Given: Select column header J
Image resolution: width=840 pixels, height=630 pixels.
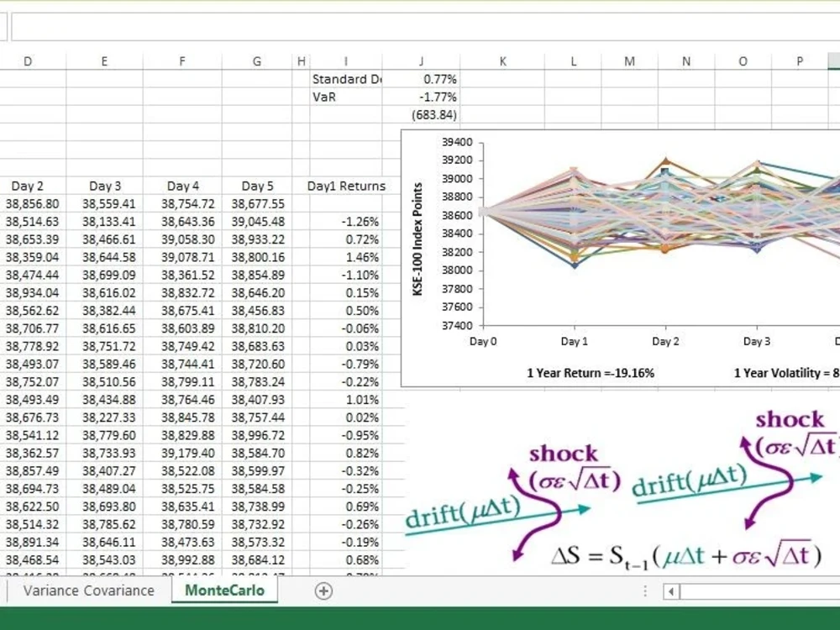Looking at the screenshot, I should [421, 60].
